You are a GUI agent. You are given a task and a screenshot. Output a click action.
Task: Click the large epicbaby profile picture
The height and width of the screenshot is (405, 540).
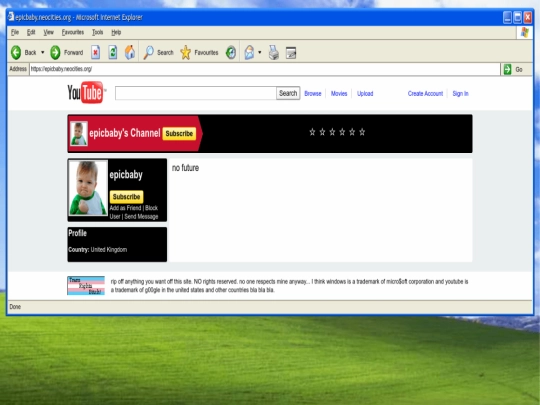(88, 188)
